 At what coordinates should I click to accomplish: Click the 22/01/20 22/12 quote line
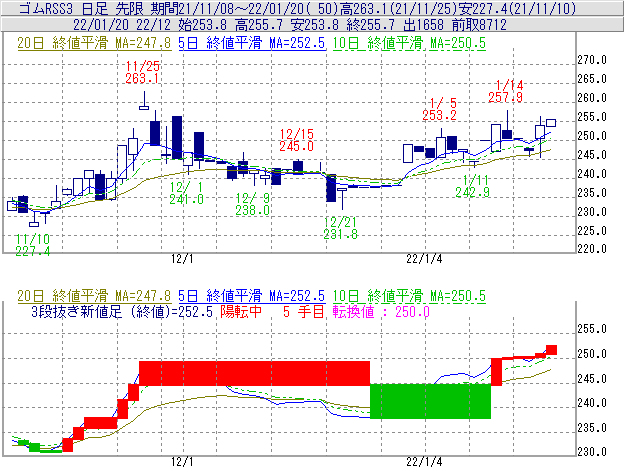[290, 25]
